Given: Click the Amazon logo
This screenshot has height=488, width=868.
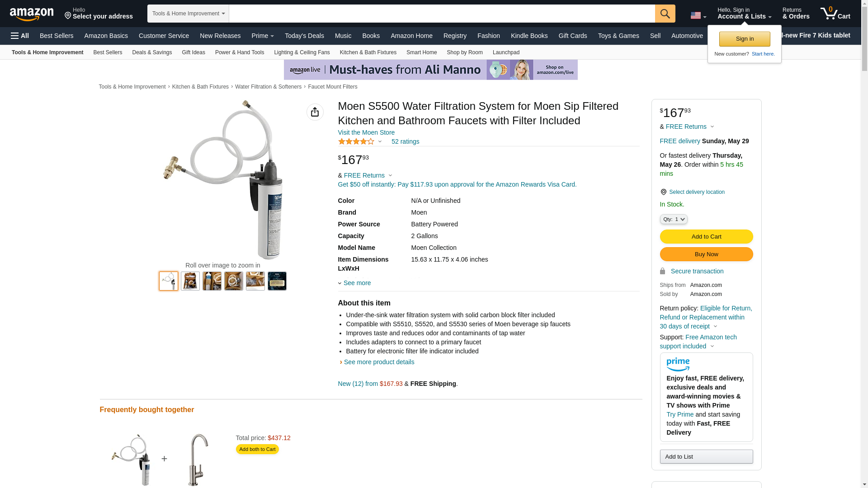Looking at the screenshot, I should tap(32, 14).
